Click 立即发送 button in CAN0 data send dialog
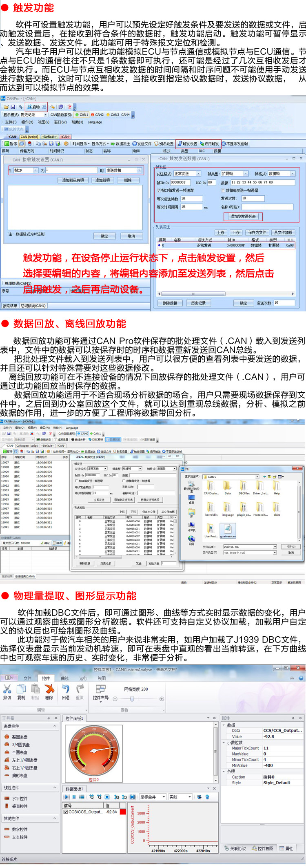The width and height of the screenshot is (306, 868). pyautogui.click(x=99, y=500)
